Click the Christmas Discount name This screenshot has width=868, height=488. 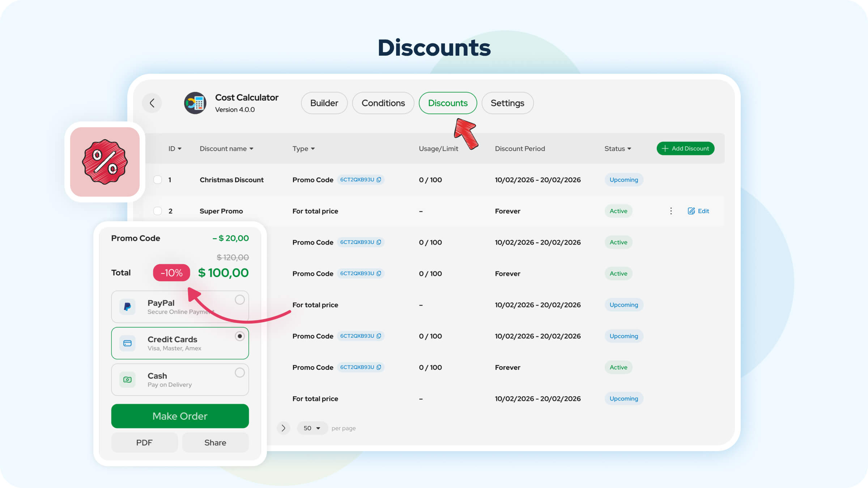[231, 180]
